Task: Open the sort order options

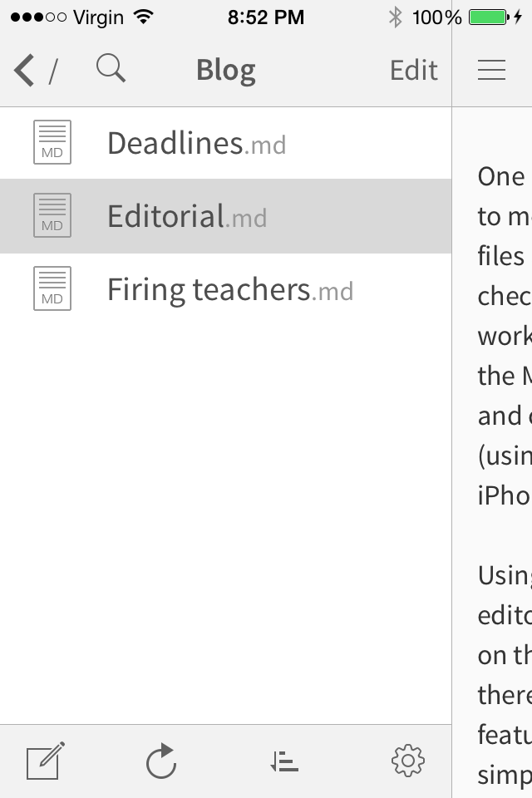Action: click(284, 761)
